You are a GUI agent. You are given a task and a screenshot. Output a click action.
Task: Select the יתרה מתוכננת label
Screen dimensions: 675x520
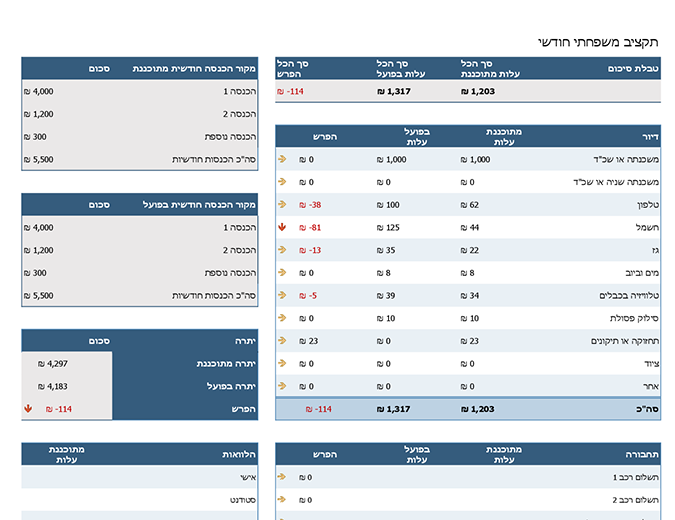pos(226,364)
